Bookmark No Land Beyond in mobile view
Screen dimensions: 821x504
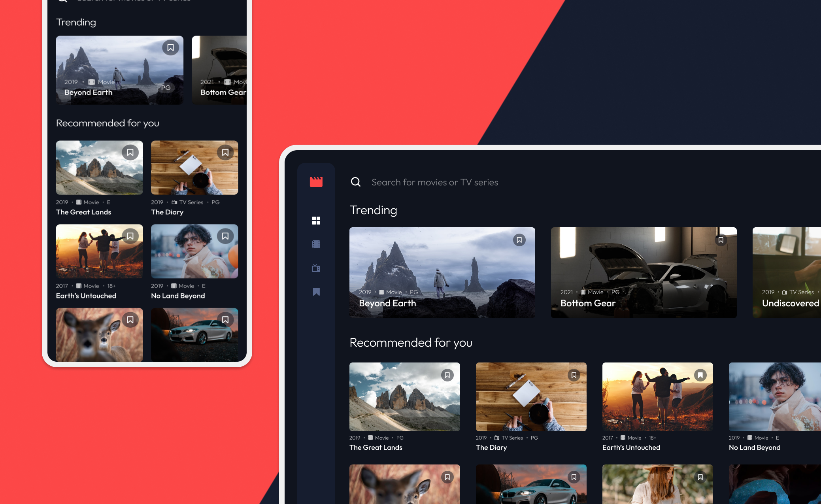pyautogui.click(x=225, y=236)
